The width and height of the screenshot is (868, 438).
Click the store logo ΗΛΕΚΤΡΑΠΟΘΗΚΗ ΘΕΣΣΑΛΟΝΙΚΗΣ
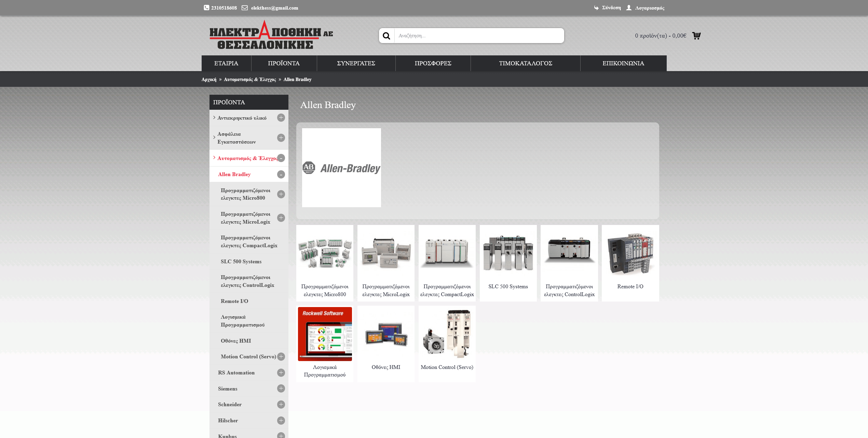point(271,35)
